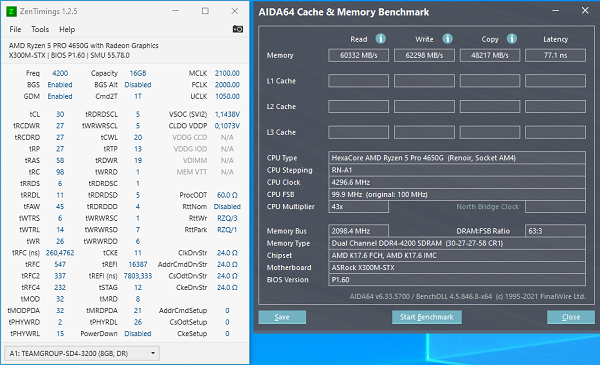The image size is (600, 365).
Task: Click the CPU Clock field 4296.6 MHz
Action: click(457, 182)
